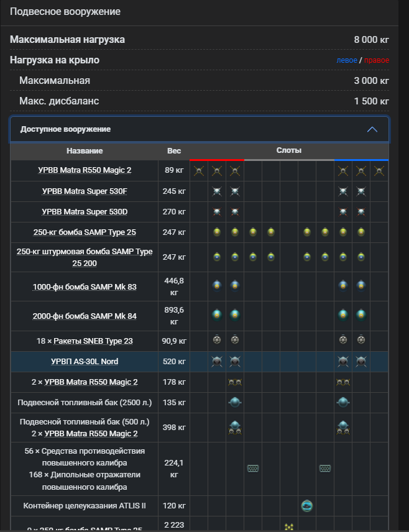The height and width of the screenshot is (532, 409).
Task: Select leftmost SAMP Mk 84 bomb icon
Action: click(x=217, y=315)
